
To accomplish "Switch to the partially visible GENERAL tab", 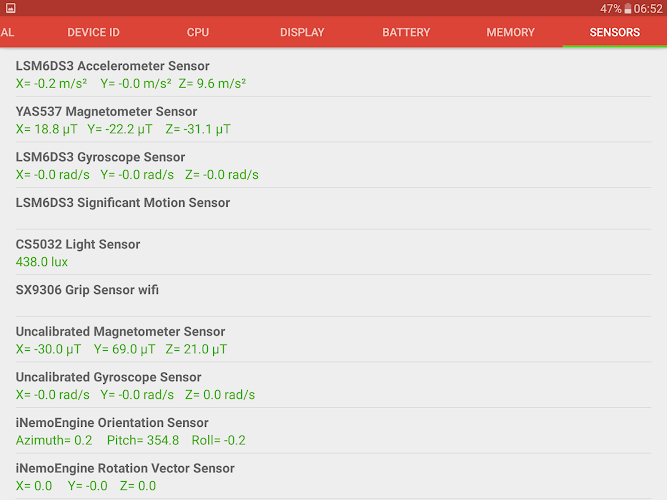I will pyautogui.click(x=7, y=32).
